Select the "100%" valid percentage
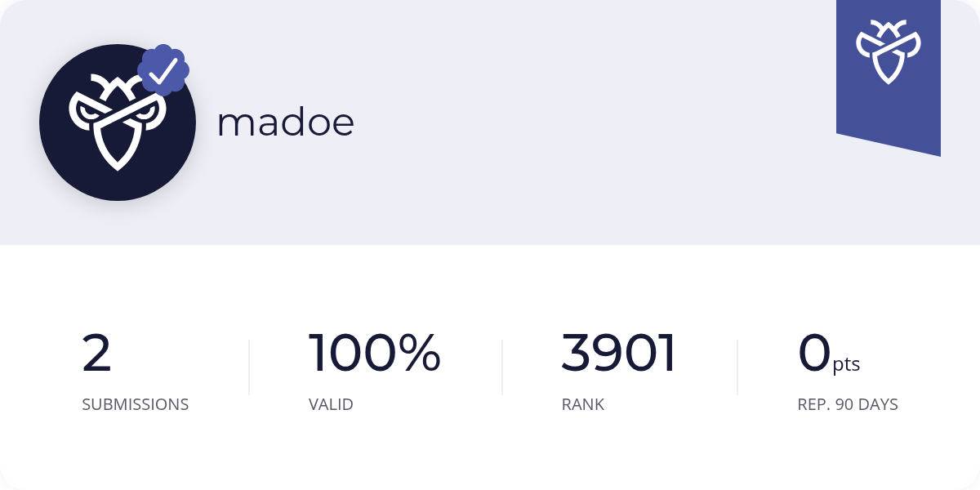Viewport: 980px width, 490px height. [375, 354]
